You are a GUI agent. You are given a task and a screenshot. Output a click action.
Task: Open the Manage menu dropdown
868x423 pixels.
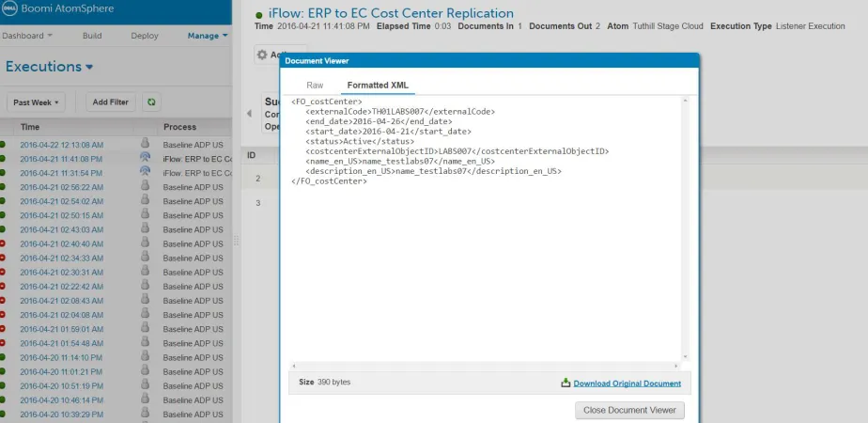click(208, 36)
